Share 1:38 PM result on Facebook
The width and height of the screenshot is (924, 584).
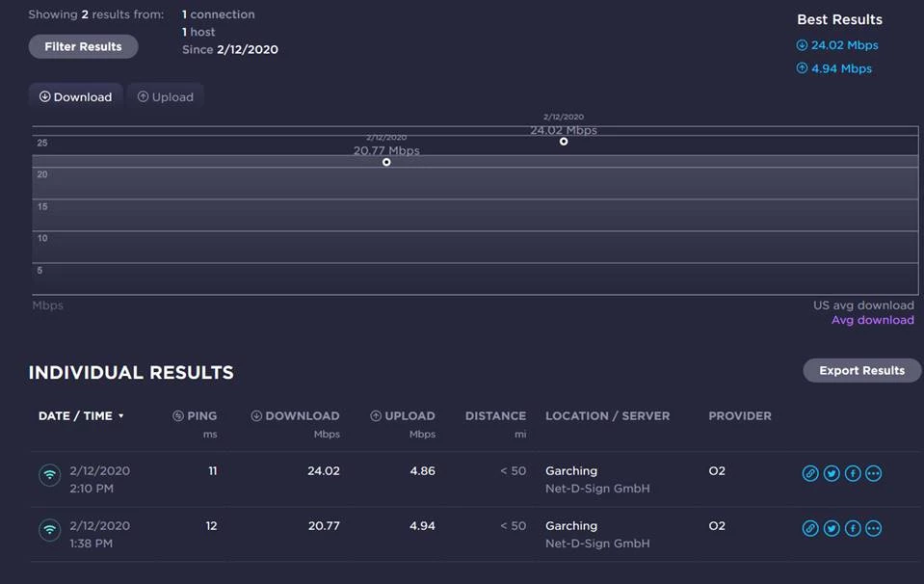[x=853, y=528]
